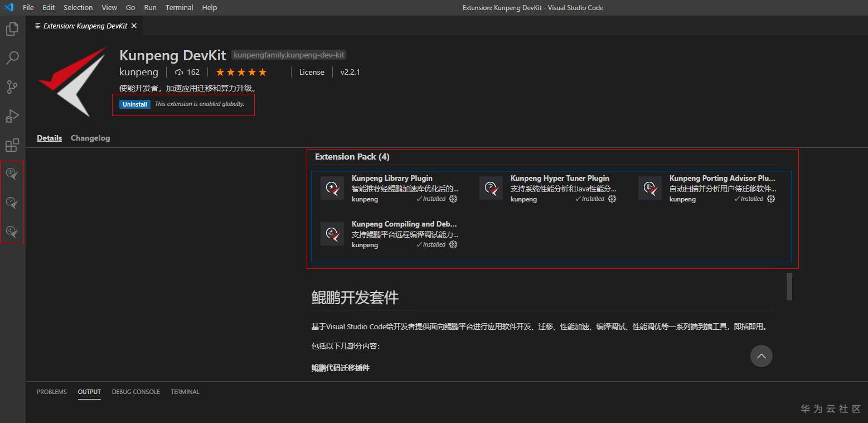Click Installed label under Kunpeng Library Plugin
868x423 pixels.
pos(431,199)
